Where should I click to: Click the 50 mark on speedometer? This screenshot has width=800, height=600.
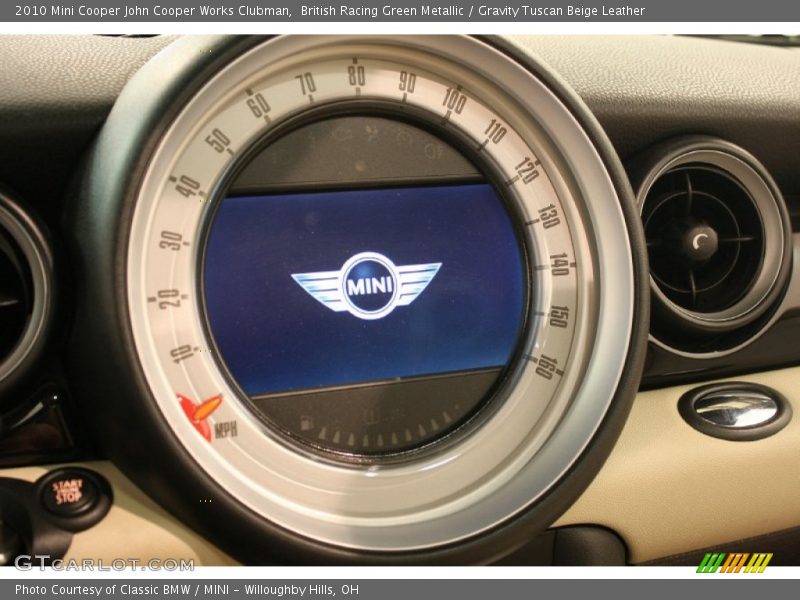click(219, 140)
